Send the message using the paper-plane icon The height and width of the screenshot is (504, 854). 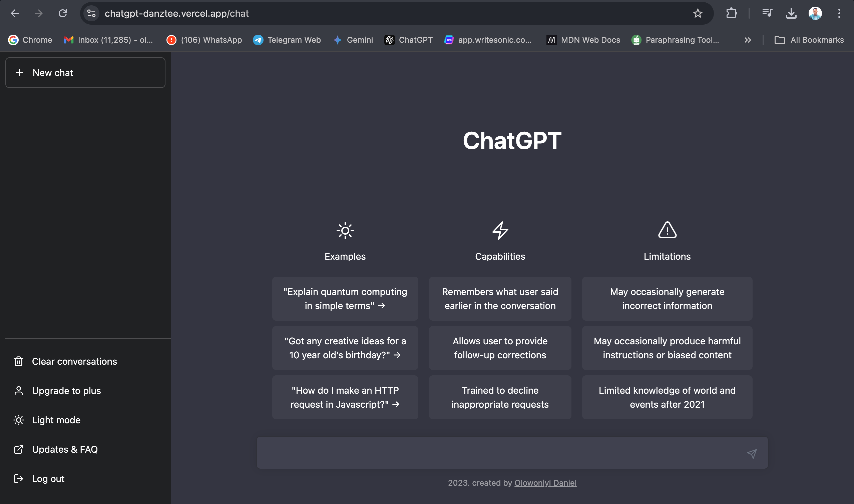point(752,453)
